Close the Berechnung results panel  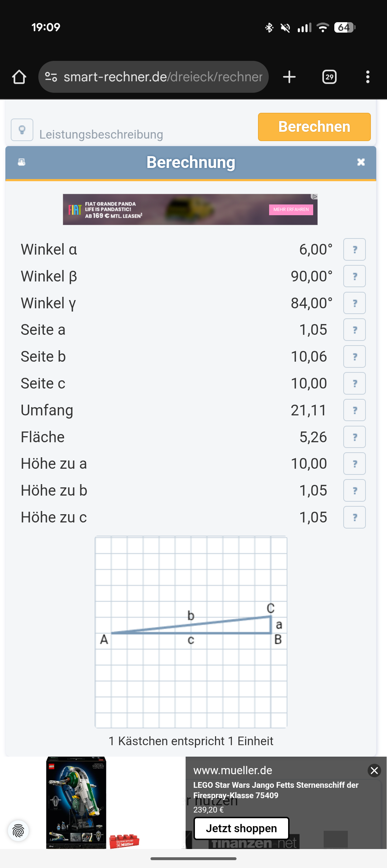click(x=361, y=162)
